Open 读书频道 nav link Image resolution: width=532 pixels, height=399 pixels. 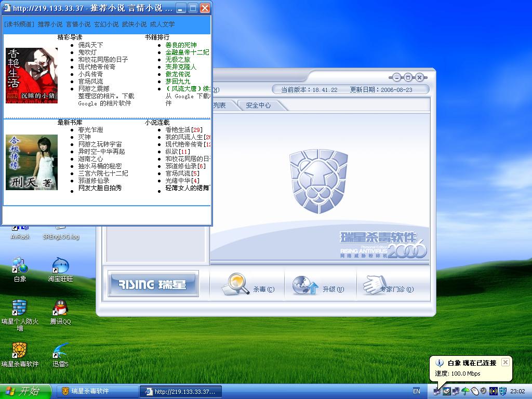click(19, 24)
